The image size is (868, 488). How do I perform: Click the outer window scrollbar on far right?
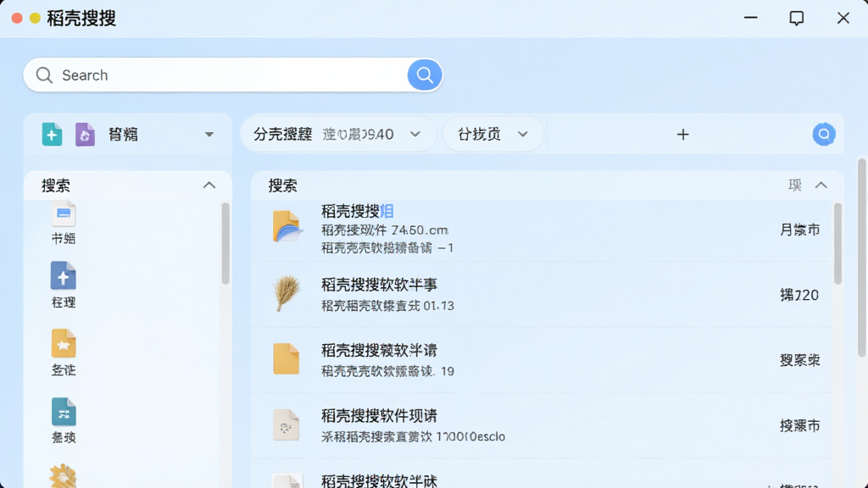pos(862,258)
